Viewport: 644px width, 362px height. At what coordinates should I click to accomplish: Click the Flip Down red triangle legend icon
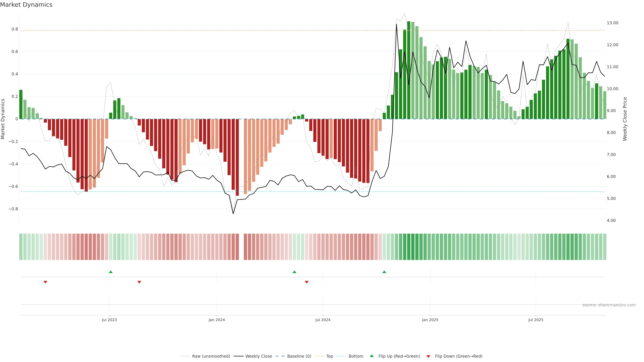click(428, 356)
